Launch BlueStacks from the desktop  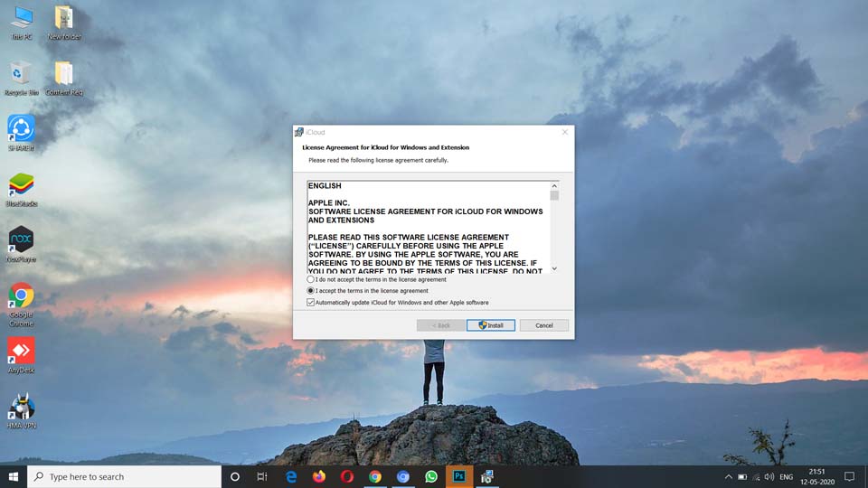(21, 190)
